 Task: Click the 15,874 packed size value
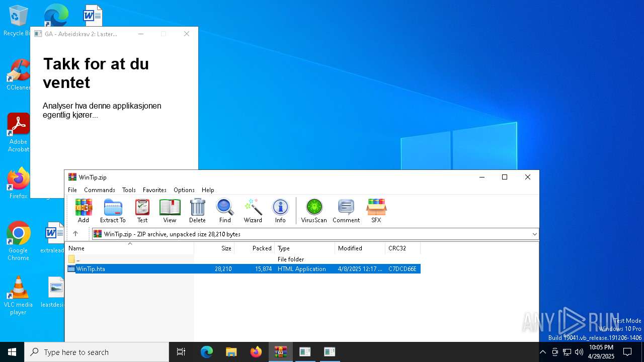(x=263, y=269)
